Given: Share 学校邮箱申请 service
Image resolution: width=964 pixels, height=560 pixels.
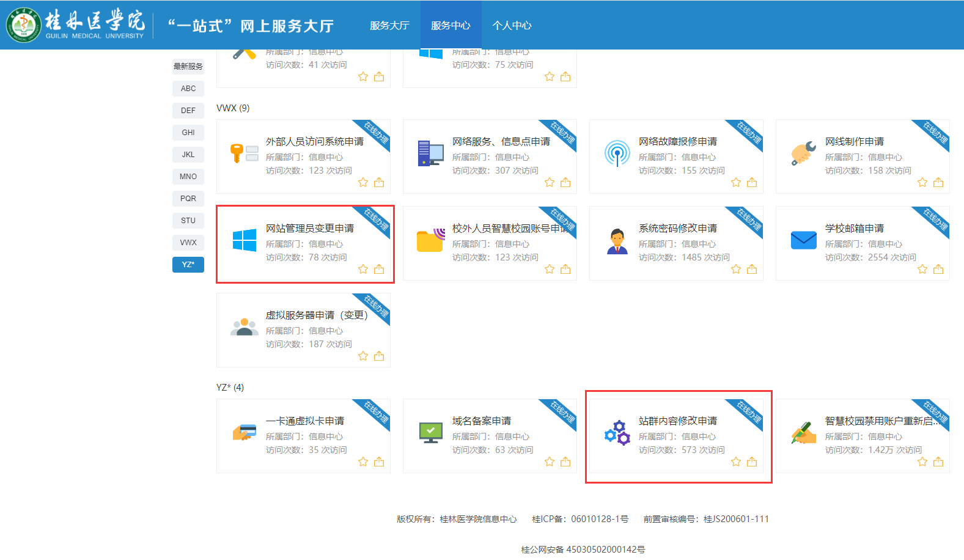Looking at the screenshot, I should [x=938, y=269].
